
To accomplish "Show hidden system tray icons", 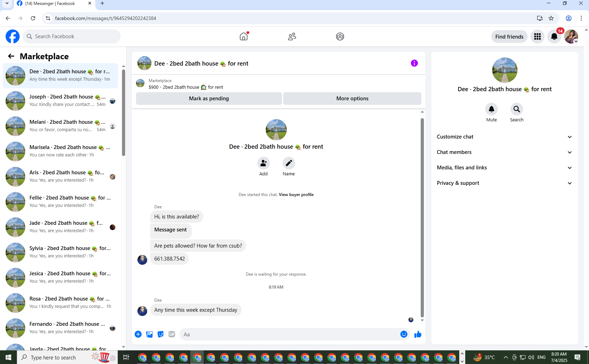I will 506,357.
